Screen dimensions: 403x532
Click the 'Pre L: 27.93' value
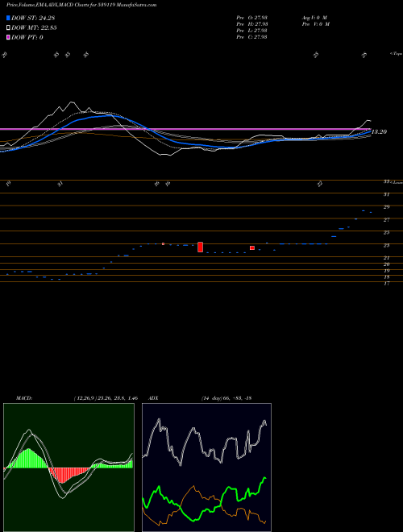tap(252, 31)
